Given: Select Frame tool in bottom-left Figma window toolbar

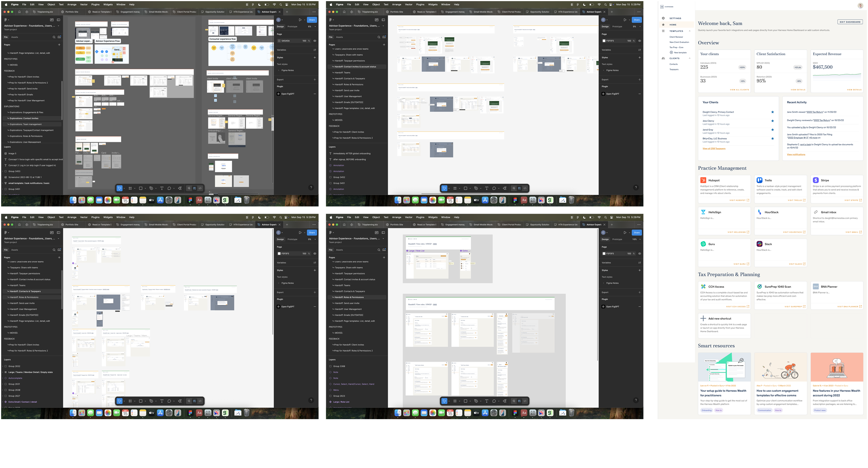Looking at the screenshot, I should pos(130,401).
